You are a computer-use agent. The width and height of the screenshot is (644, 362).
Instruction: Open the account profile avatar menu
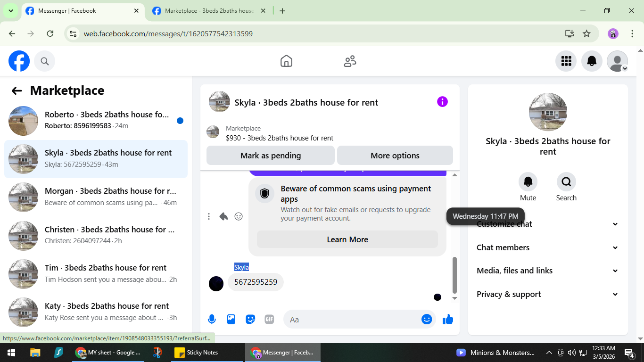(x=617, y=61)
